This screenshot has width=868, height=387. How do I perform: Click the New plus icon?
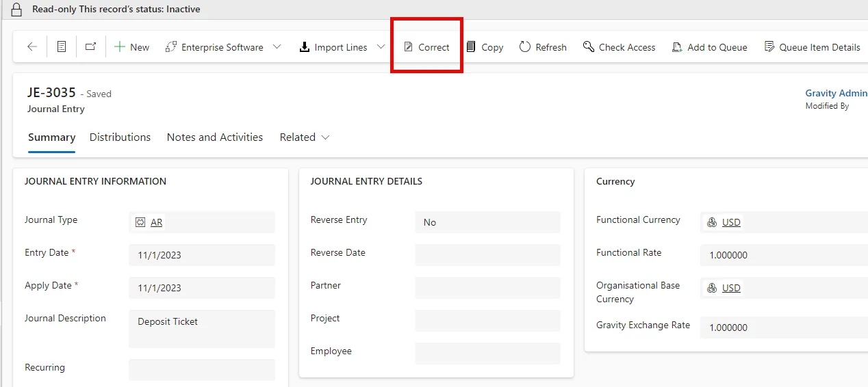120,47
